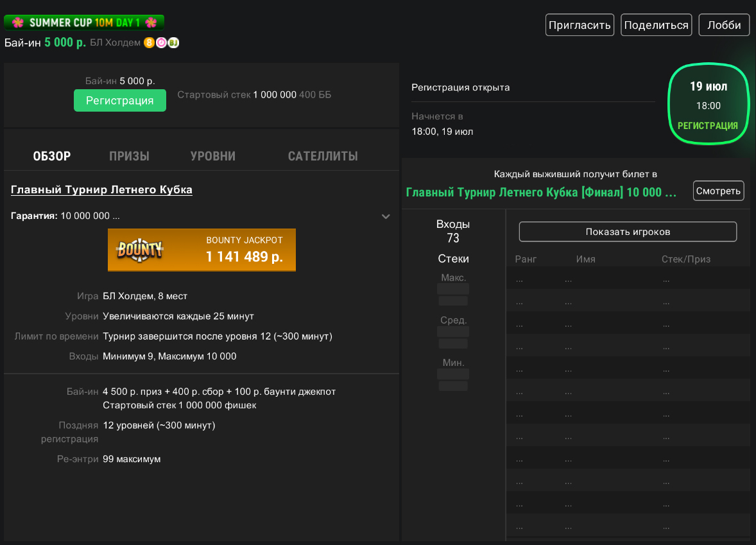Viewport: 756px width, 545px height.
Task: Click the Bounty logo on the jackpot banner
Action: pos(140,250)
